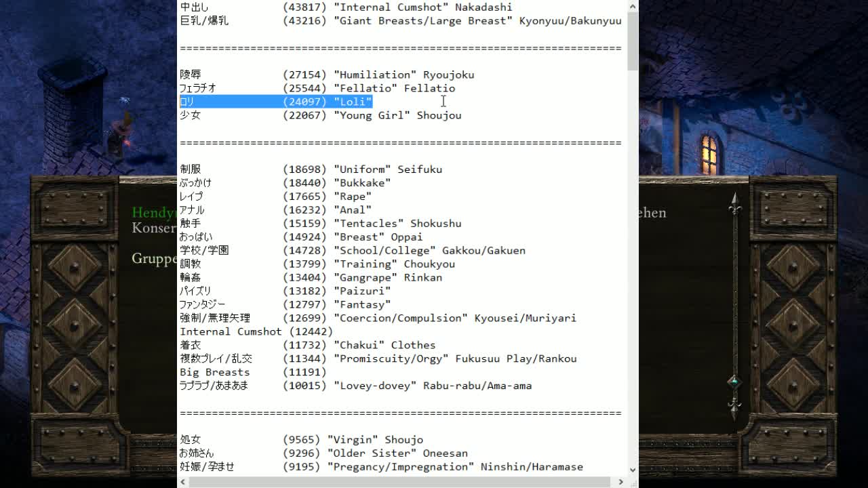Image resolution: width=868 pixels, height=488 pixels.
Task: Click the glowing lit window in scene
Action: click(709, 153)
